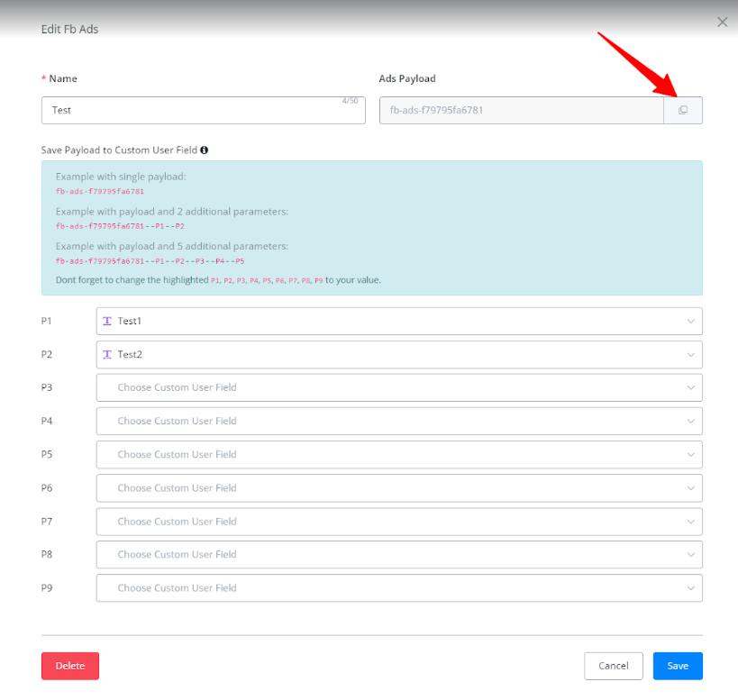Select the P7 Choose Custom User Field box
Screen dimensions: 738x700
pyautogui.click(x=398, y=522)
